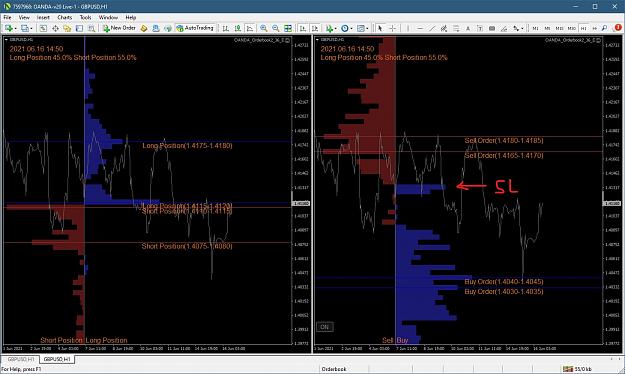Select the vertical line tool
625x374 pixels.
click(x=408, y=28)
